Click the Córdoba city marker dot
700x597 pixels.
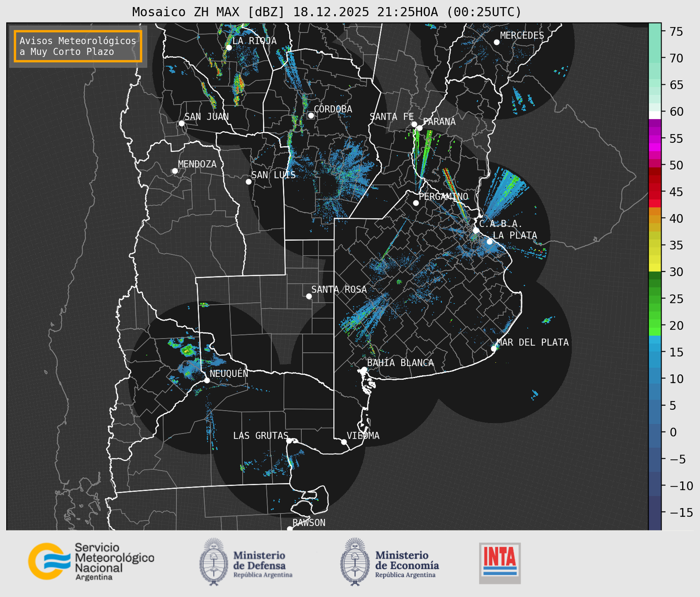(x=311, y=115)
